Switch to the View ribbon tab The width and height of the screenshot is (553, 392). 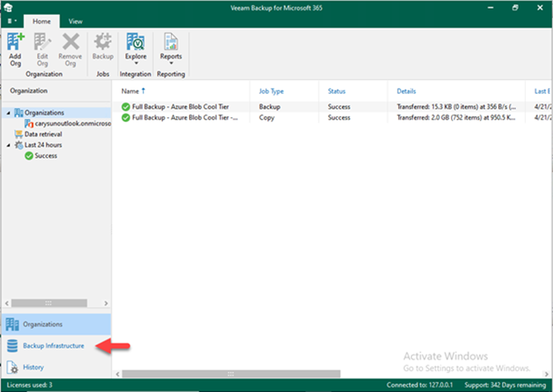pyautogui.click(x=76, y=21)
